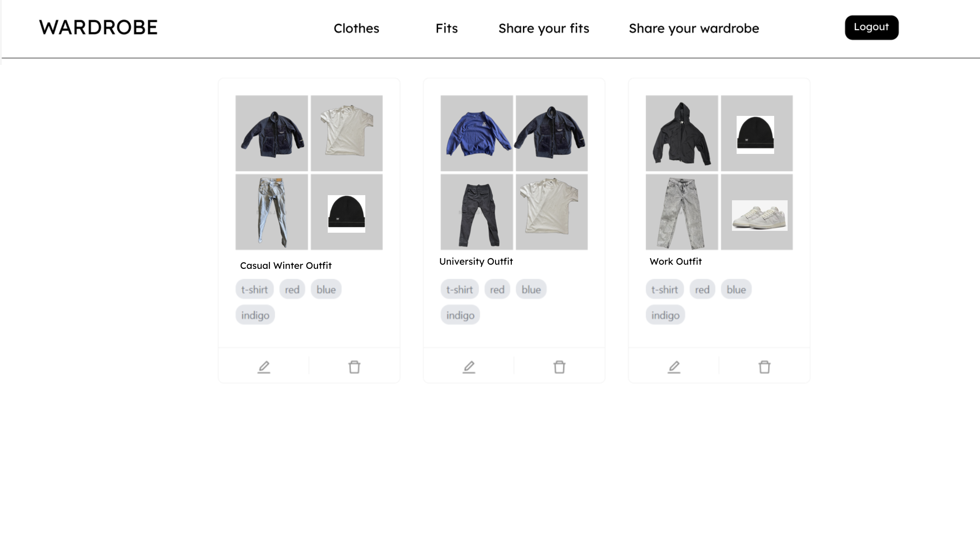Delete the Work Outfit
980x547 pixels.
(764, 366)
